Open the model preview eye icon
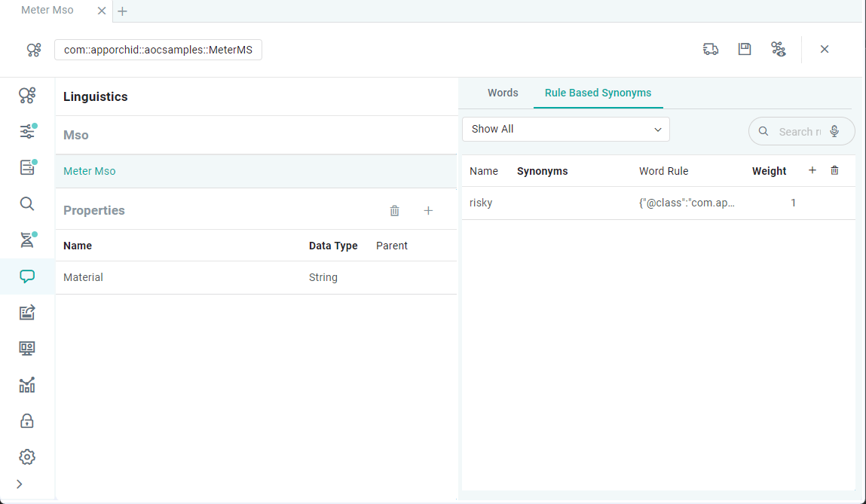 pos(779,49)
